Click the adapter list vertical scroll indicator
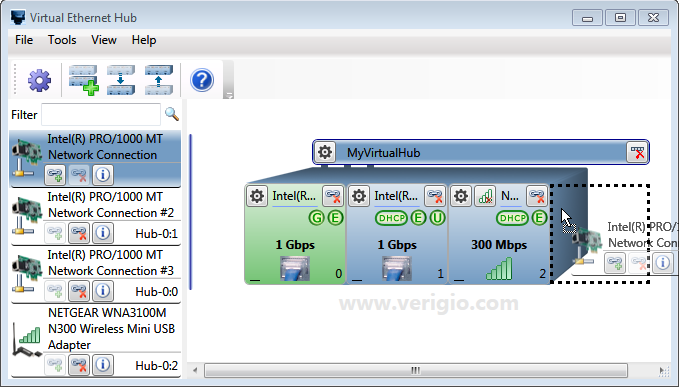The height and width of the screenshot is (387, 679). pyautogui.click(x=191, y=212)
